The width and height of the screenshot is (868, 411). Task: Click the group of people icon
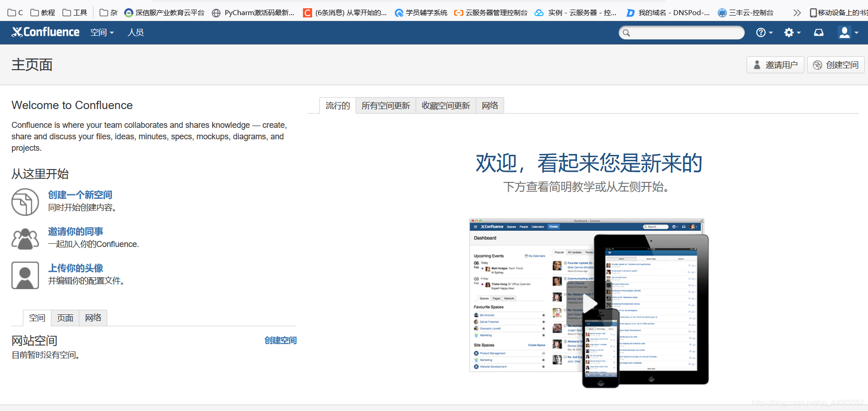pos(25,239)
